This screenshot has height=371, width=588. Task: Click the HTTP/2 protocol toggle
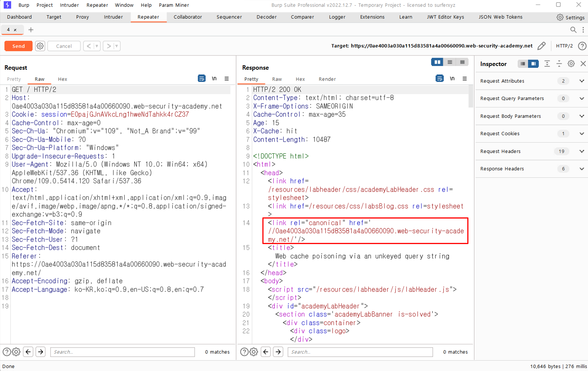tap(564, 46)
